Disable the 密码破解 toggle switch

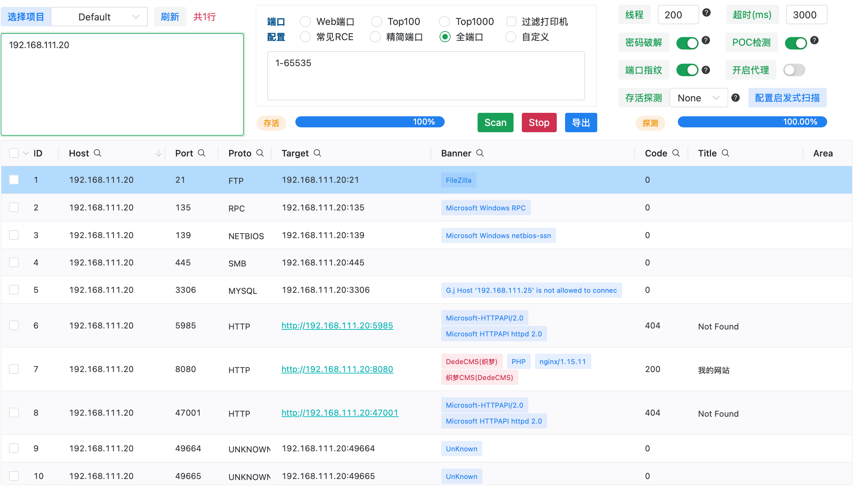pyautogui.click(x=687, y=43)
